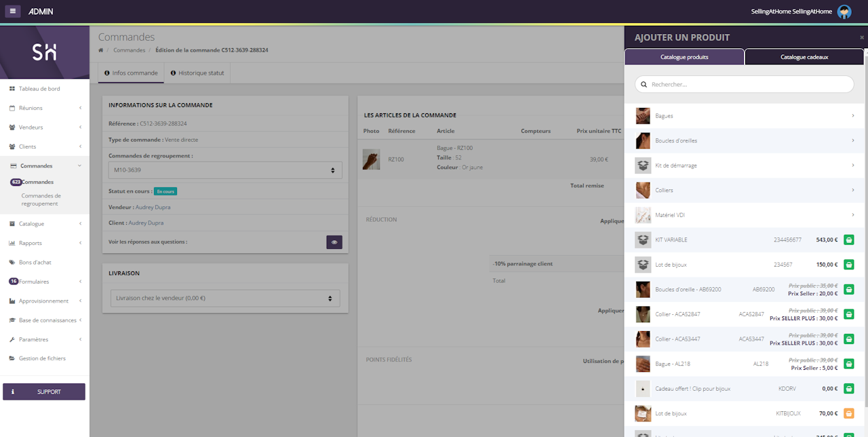The height and width of the screenshot is (437, 868).
Task: Add KIT VARIABLE product with green basket icon
Action: click(848, 240)
